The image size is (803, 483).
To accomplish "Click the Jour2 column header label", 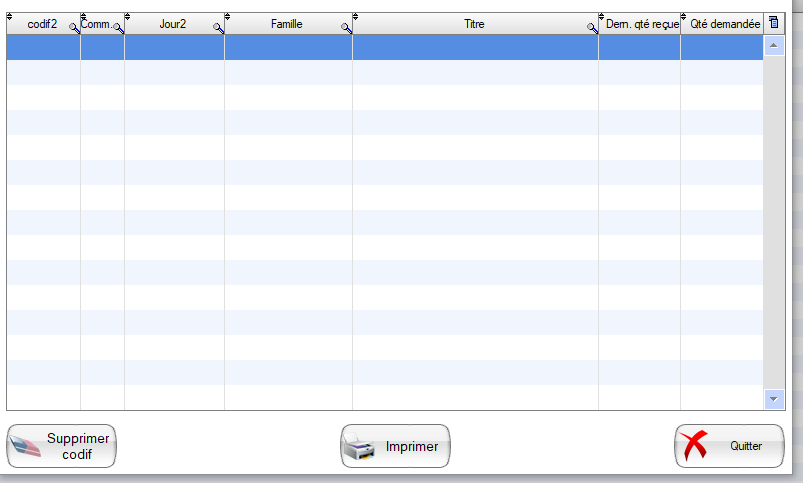I will click(x=172, y=24).
